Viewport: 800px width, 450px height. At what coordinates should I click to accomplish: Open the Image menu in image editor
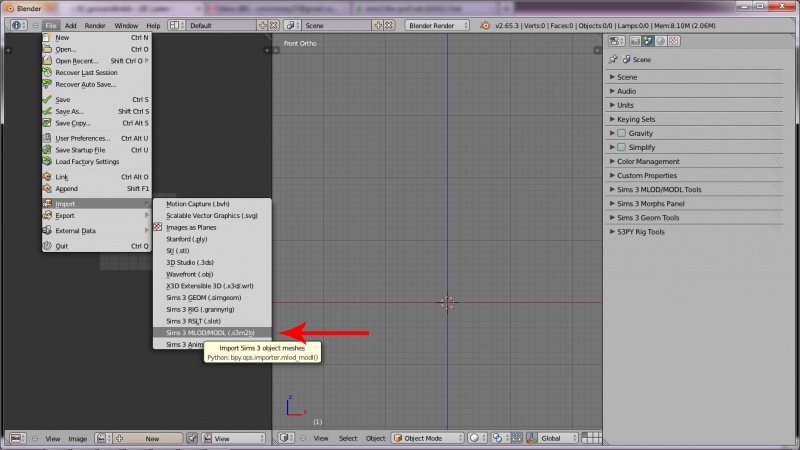(78, 438)
